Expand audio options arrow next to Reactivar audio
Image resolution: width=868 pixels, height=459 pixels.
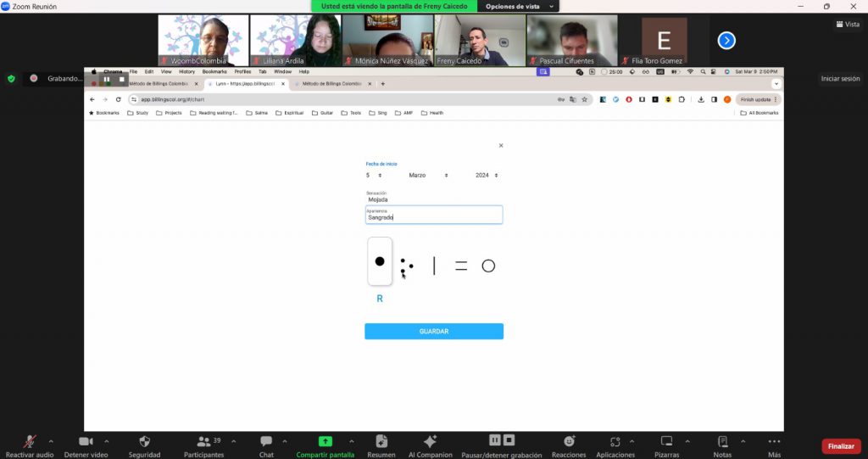pos(51,442)
